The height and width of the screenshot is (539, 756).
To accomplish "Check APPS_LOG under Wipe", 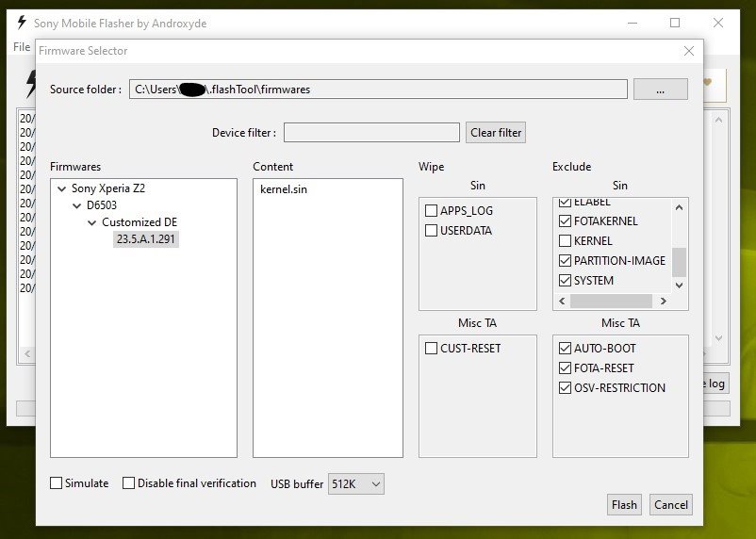I will tap(431, 211).
